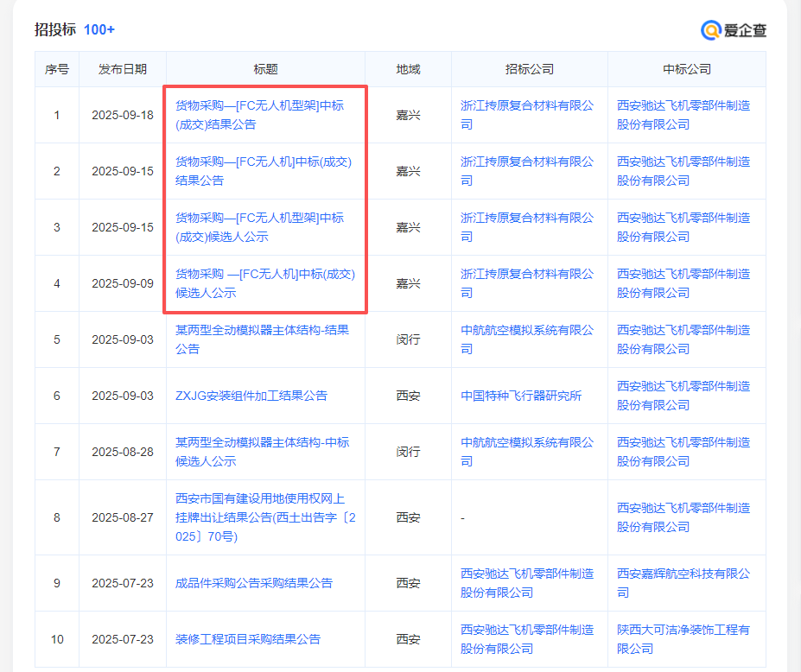Click region 西安 in row 6

click(x=408, y=396)
